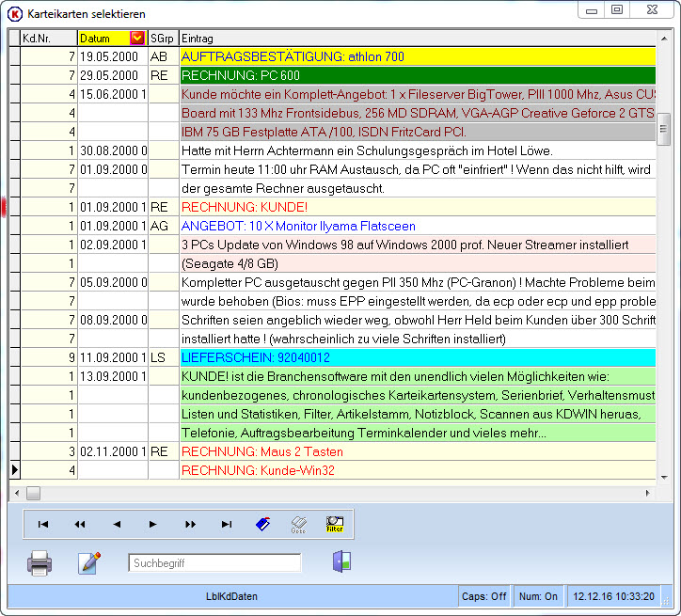681x616 pixels.
Task: Click the SGrp column header
Action: (x=164, y=39)
